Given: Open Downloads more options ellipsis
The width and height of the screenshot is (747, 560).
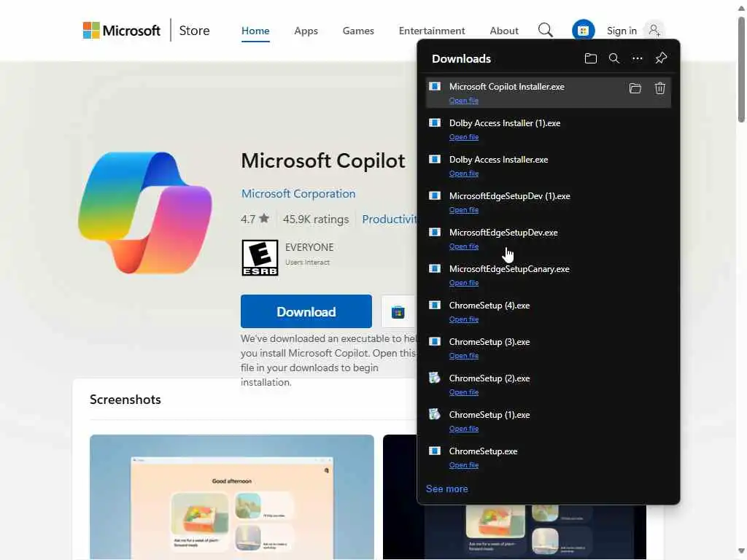Looking at the screenshot, I should point(638,58).
